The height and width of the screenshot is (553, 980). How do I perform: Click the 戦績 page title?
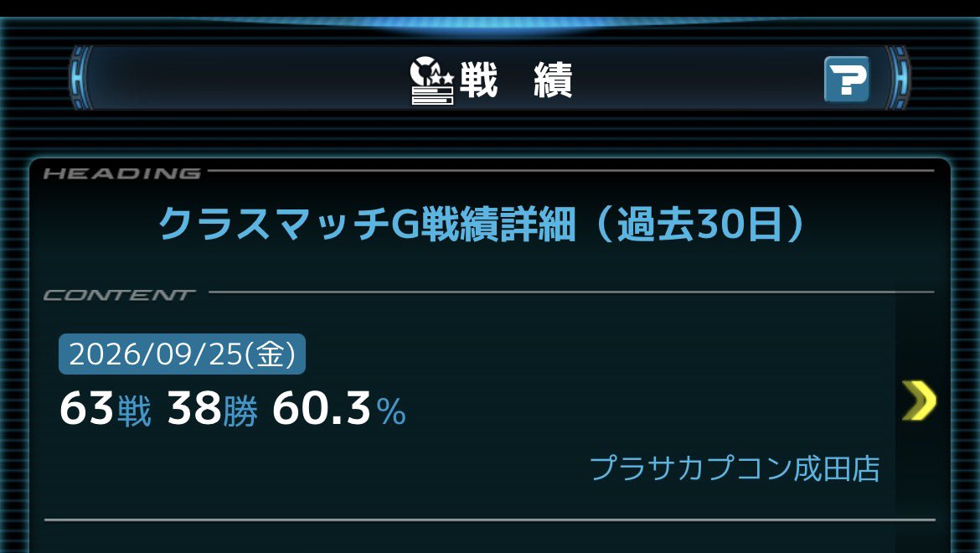point(516,80)
